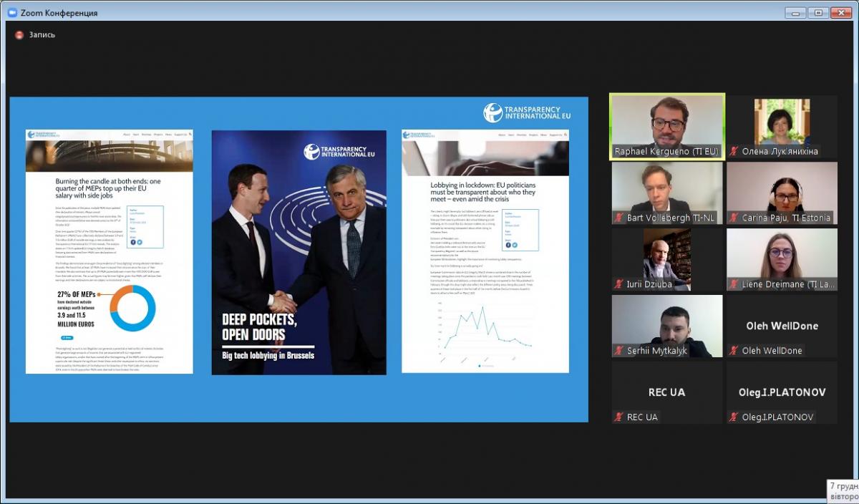Click the muted mic icon for Олена Лук'яніхіна
Image resolution: width=859 pixels, height=504 pixels.
pos(734,151)
